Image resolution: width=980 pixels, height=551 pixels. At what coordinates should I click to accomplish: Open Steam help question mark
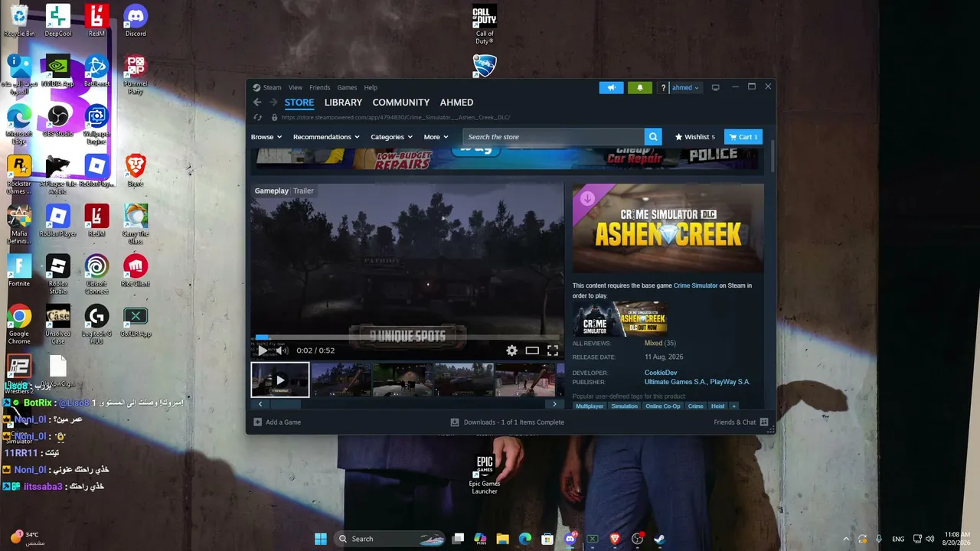pos(663,88)
